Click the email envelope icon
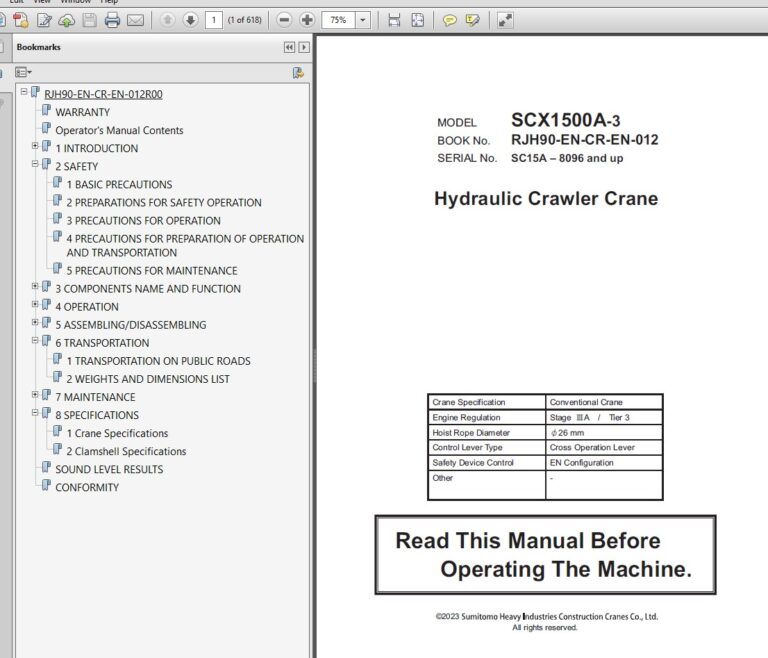768x658 pixels. click(135, 20)
